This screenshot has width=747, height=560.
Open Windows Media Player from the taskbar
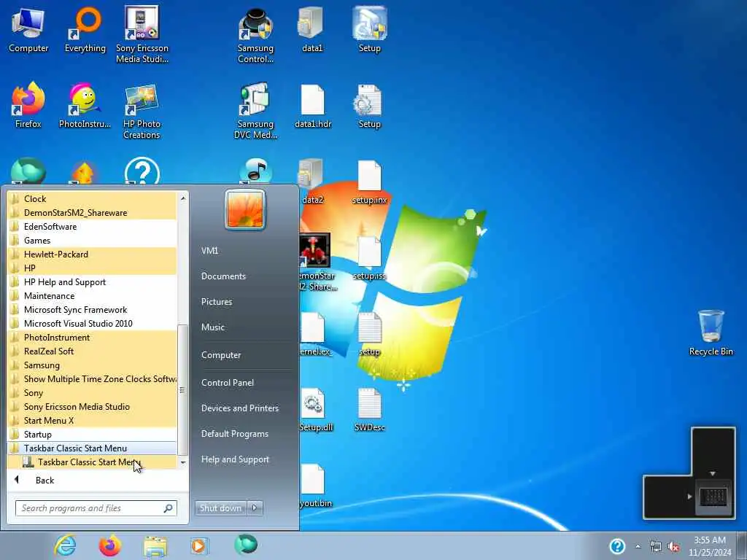198,545
